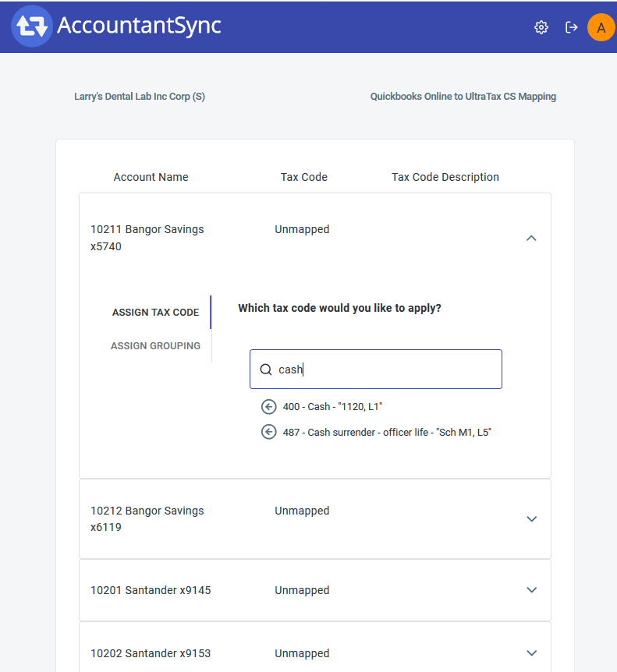Screen dimensions: 617x672
Task: Click the circular arrow icon beside code 487
Action: pos(269,431)
